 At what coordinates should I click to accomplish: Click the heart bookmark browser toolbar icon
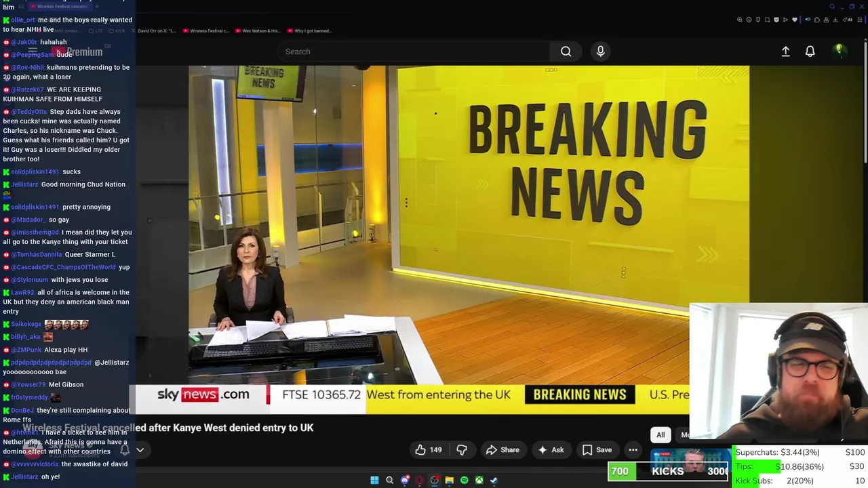click(795, 20)
